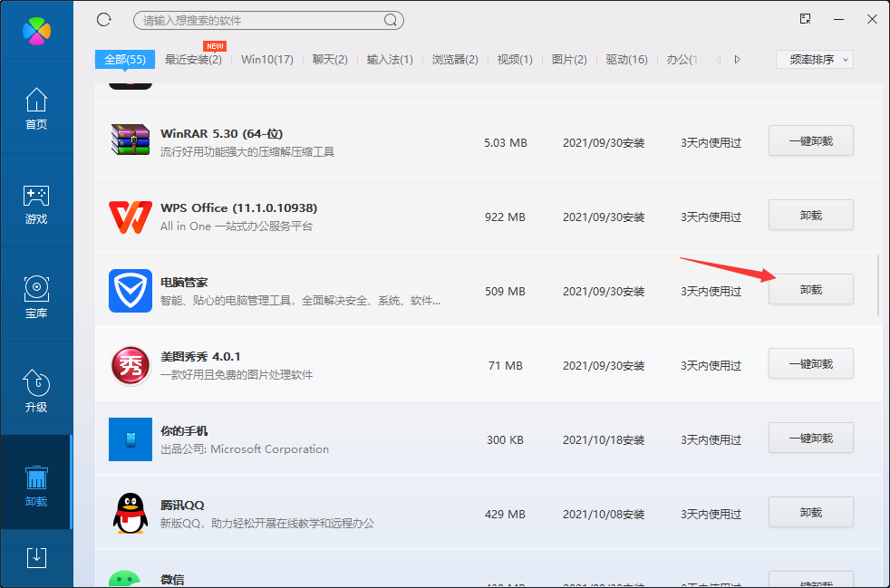Uninstall 电脑管家 with its 卸载 button

[x=811, y=289]
